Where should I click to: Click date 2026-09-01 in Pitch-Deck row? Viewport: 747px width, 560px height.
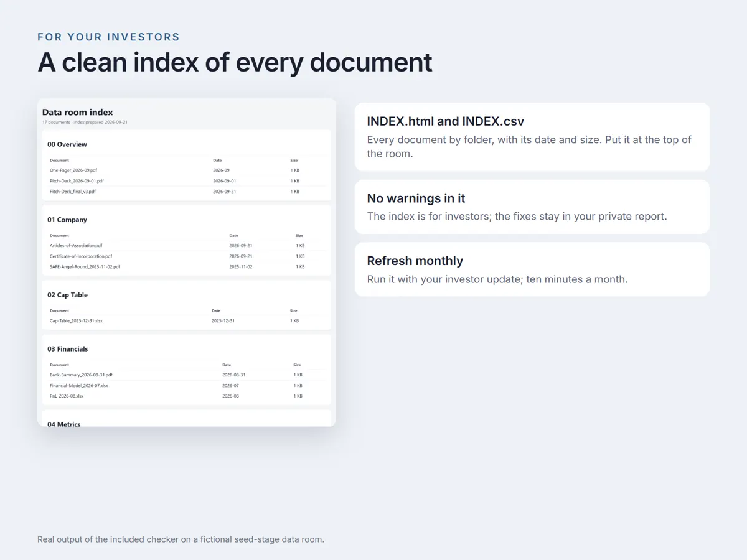224,181
